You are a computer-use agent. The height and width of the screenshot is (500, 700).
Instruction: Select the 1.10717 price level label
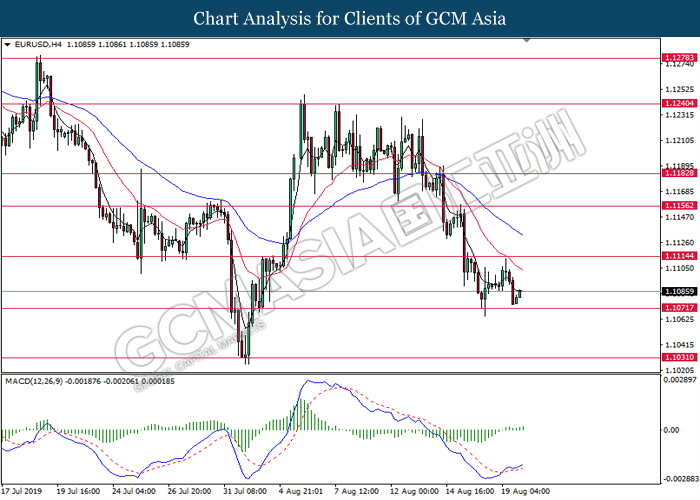(x=679, y=308)
